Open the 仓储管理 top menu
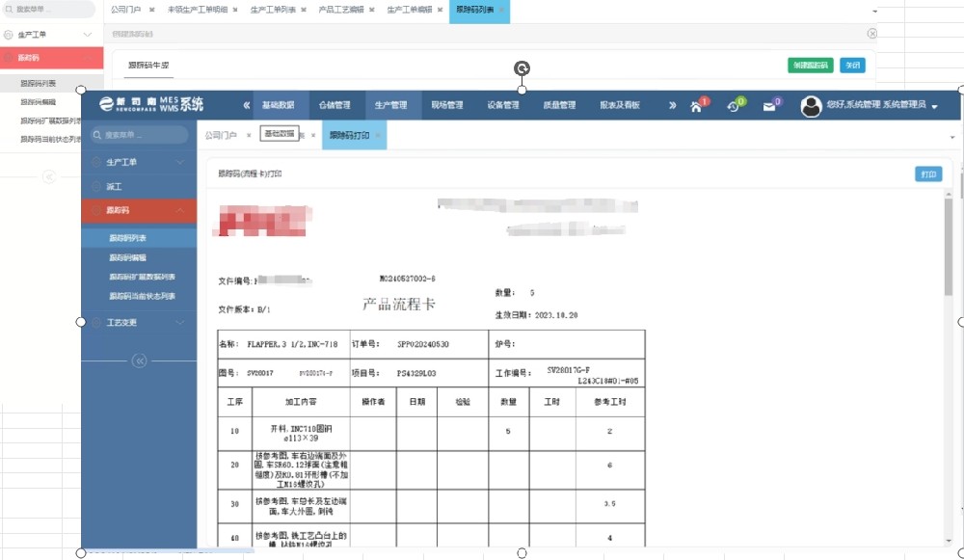 [335, 105]
